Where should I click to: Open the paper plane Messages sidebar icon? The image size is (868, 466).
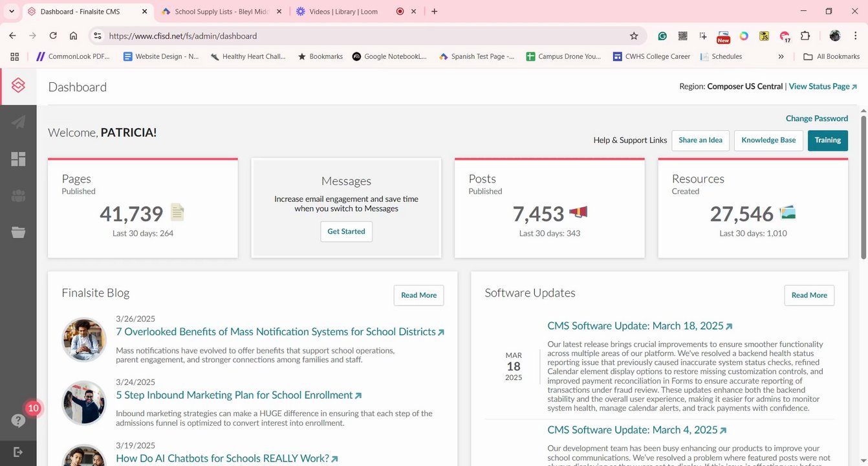(18, 122)
